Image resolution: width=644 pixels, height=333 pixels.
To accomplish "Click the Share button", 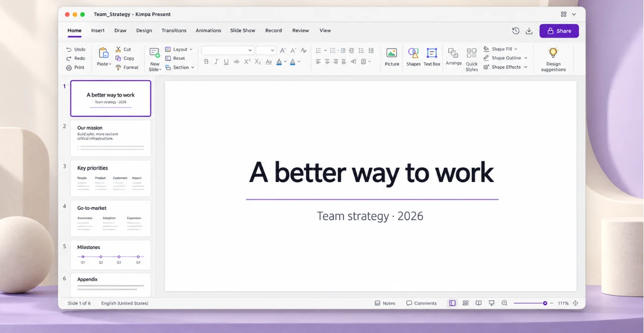I will pos(559,31).
